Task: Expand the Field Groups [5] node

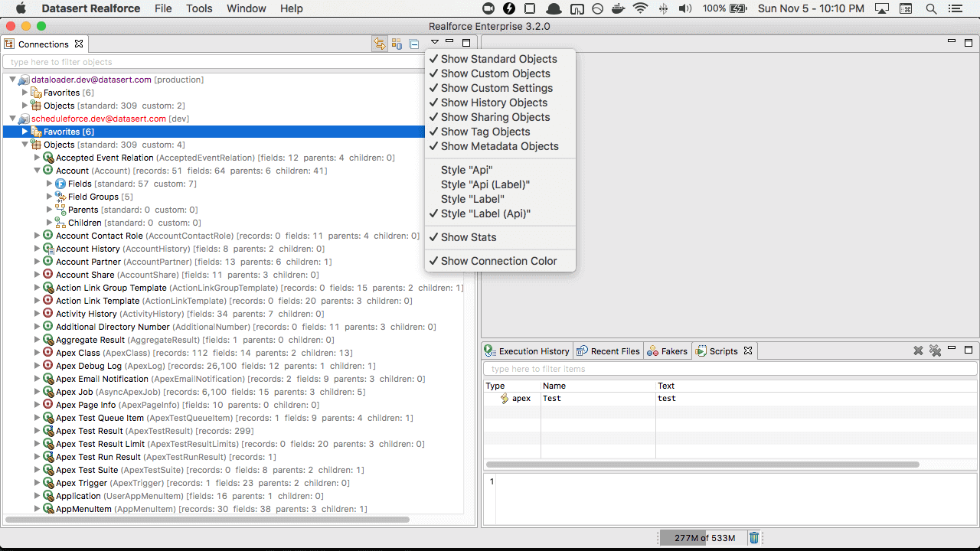Action: (x=49, y=197)
